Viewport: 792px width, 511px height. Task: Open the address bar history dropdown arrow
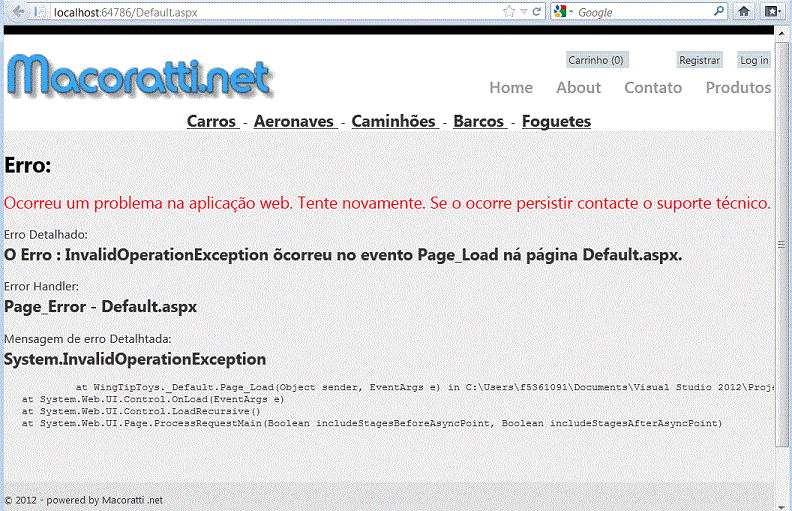tap(524, 12)
